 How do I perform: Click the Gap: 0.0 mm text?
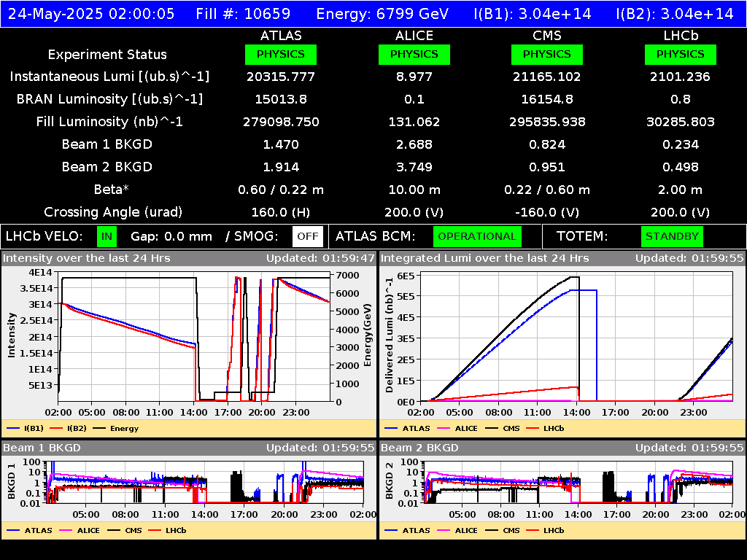[171, 237]
